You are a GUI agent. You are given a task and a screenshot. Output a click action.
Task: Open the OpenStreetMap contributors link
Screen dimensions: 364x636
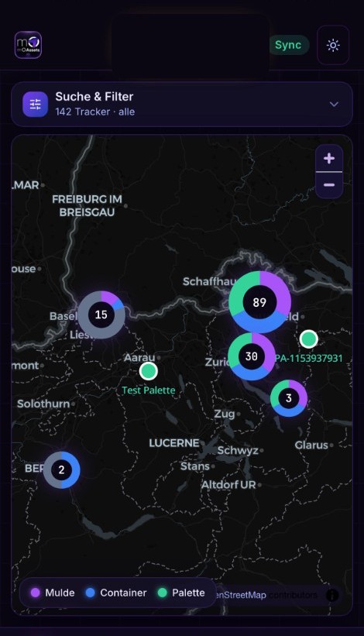tap(267, 595)
